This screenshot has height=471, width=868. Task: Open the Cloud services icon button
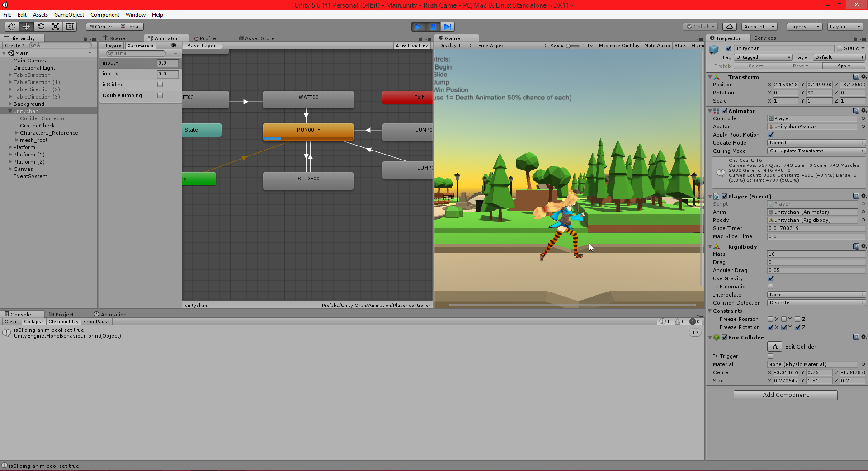pos(730,27)
